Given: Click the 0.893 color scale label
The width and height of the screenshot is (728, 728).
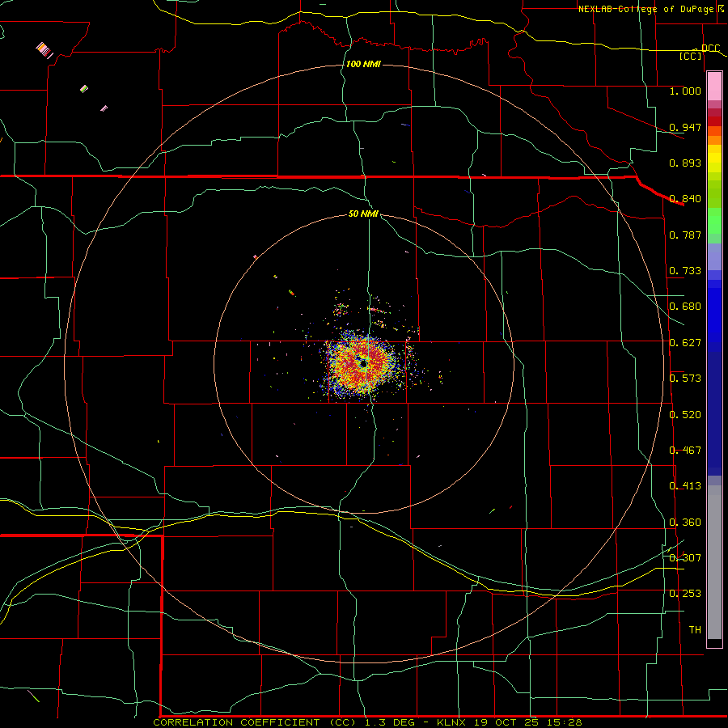Looking at the screenshot, I should click(685, 163).
